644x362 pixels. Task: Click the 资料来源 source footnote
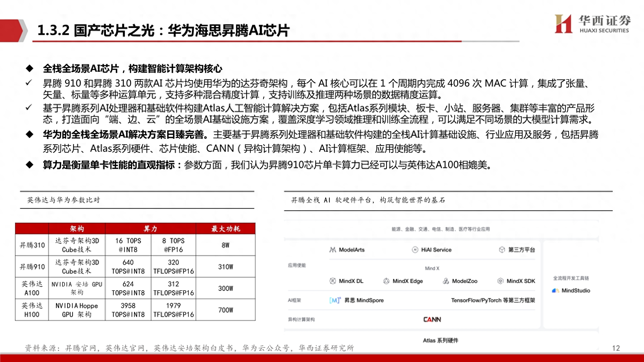[x=189, y=348]
